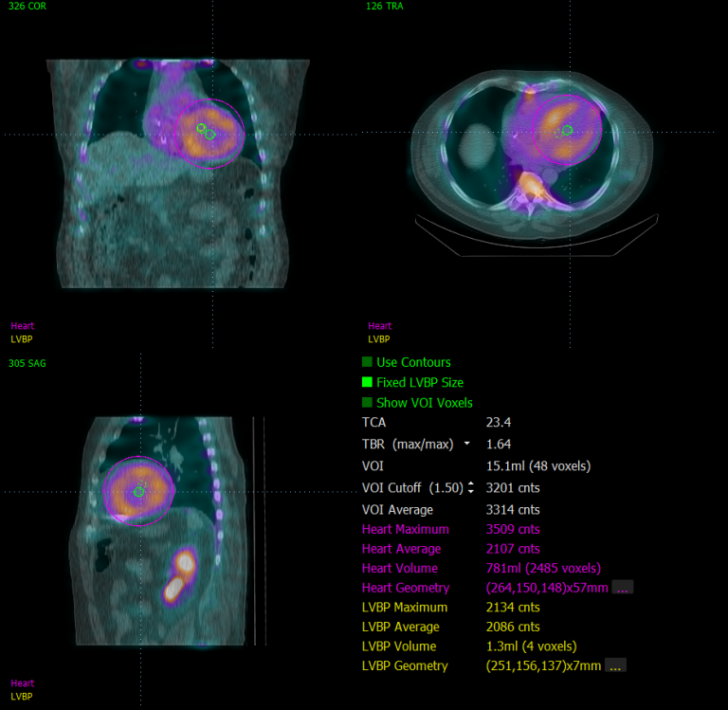Click the green LVBP marker in the transverse view
This screenshot has height=710, width=728.
[568, 131]
